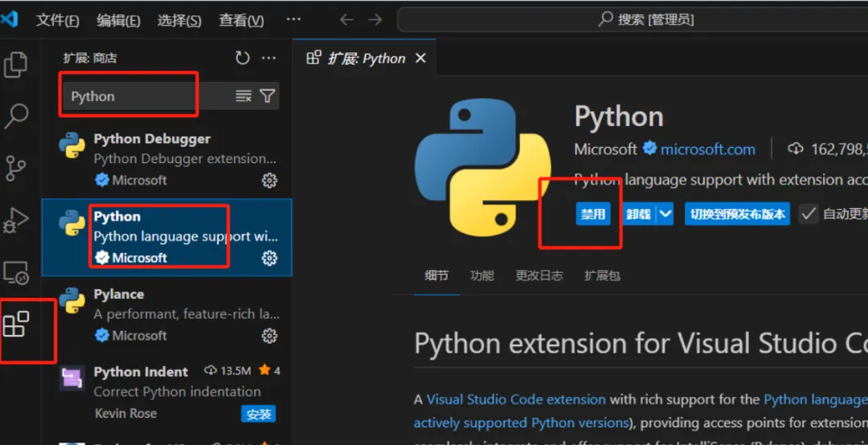Open the overflow menu in menu bar
This screenshot has width=868, height=445.
pyautogui.click(x=293, y=19)
